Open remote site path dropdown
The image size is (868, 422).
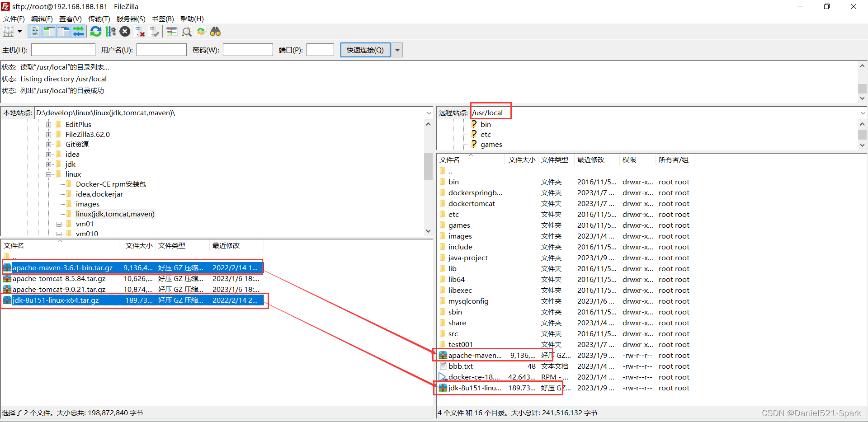pos(863,113)
